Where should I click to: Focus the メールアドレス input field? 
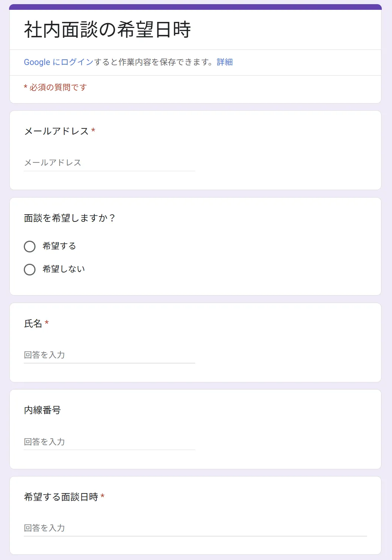[109, 163]
